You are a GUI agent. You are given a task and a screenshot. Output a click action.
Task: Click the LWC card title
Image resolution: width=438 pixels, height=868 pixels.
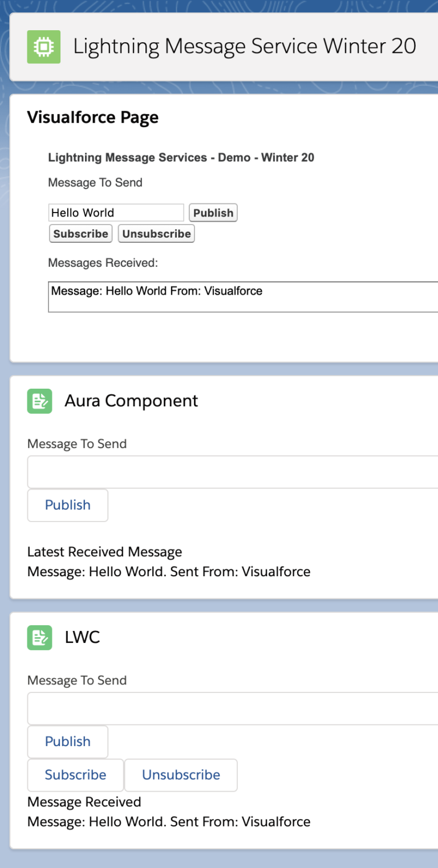[83, 638]
